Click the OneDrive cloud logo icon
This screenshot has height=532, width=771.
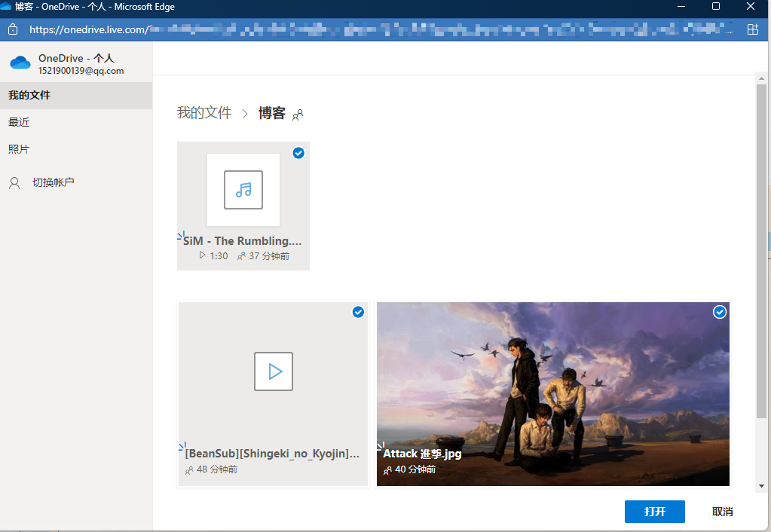click(x=20, y=63)
